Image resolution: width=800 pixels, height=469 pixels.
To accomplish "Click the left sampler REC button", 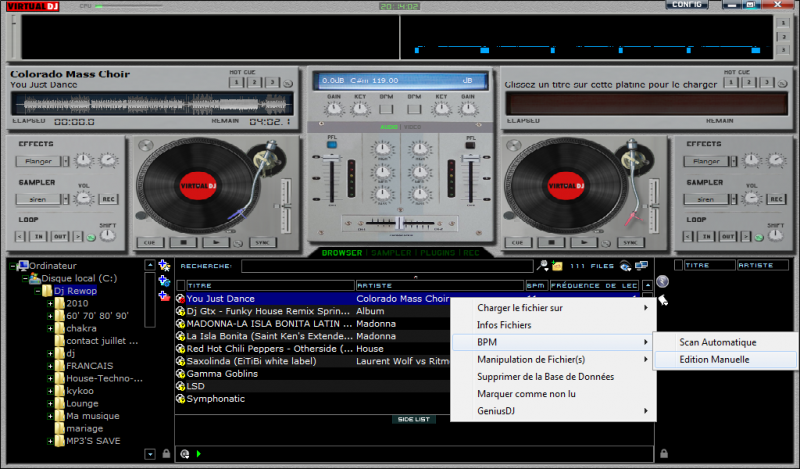I will (109, 199).
